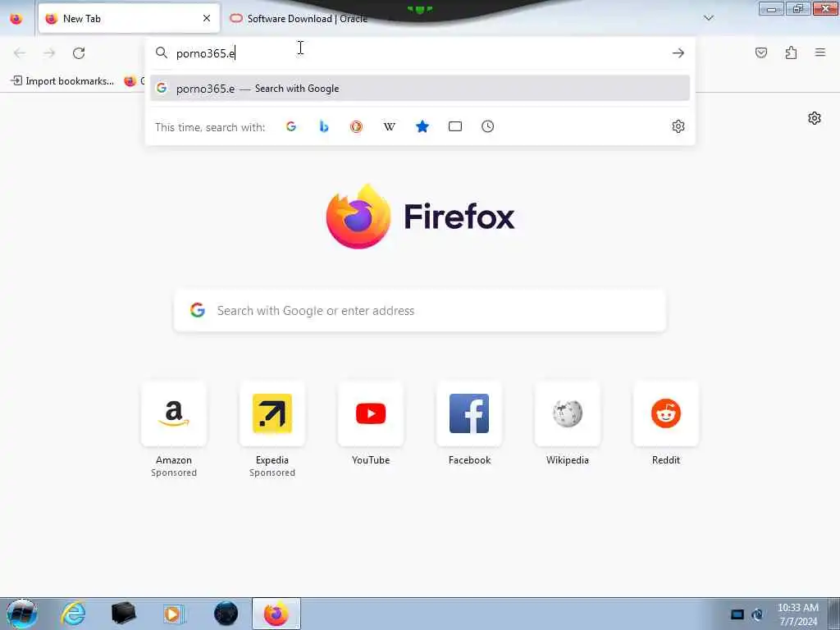Click Import bookmarks… in bookmarks toolbar

click(x=62, y=81)
